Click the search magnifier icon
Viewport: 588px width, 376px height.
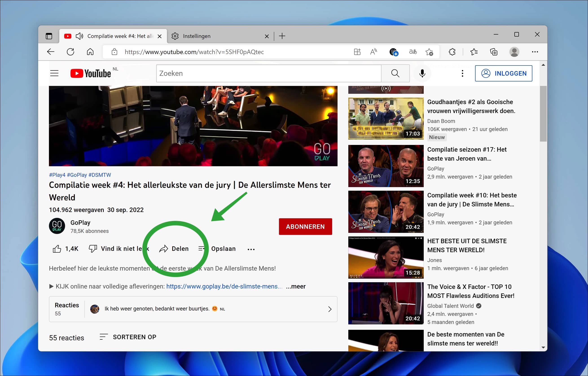pyautogui.click(x=395, y=73)
